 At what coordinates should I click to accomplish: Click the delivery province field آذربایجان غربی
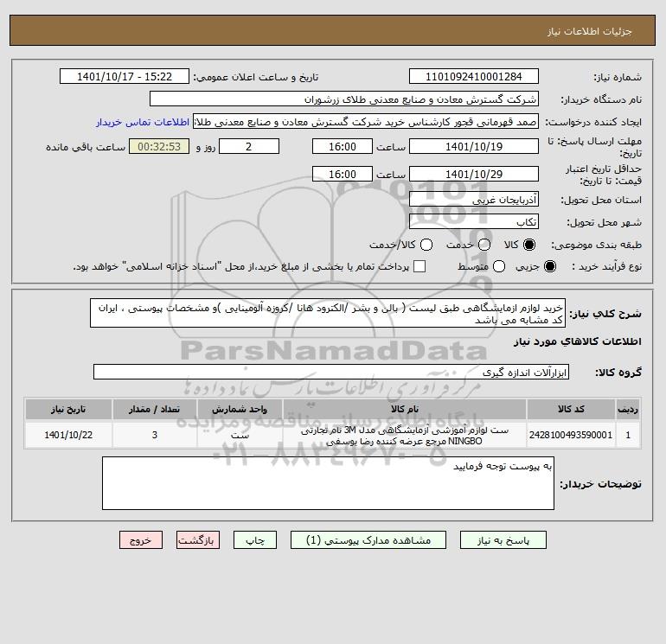[474, 199]
